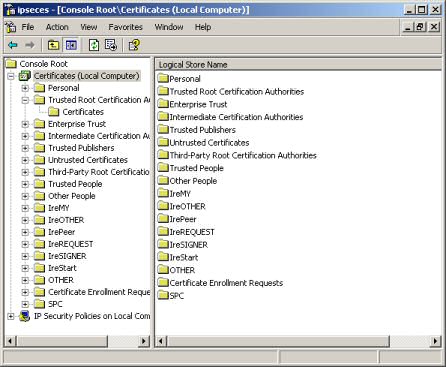Click the Logical Store Name column header

pos(298,64)
